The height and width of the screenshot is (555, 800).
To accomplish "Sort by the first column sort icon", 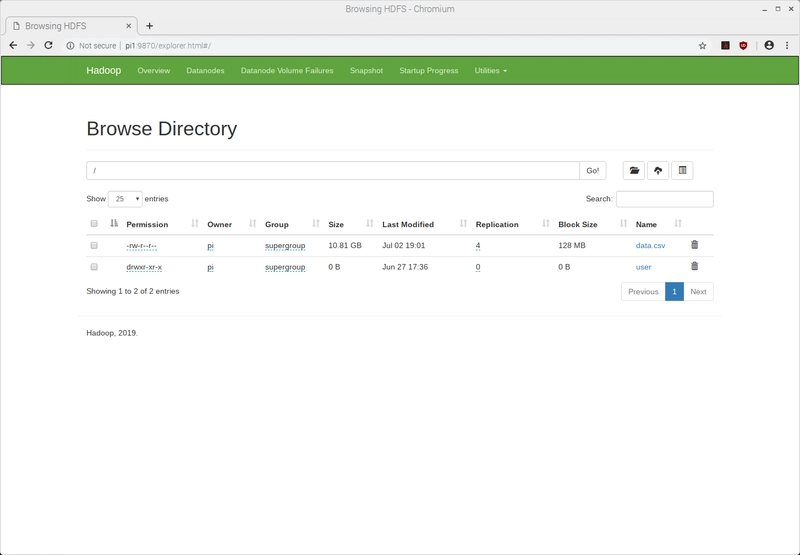I will pyautogui.click(x=114, y=223).
